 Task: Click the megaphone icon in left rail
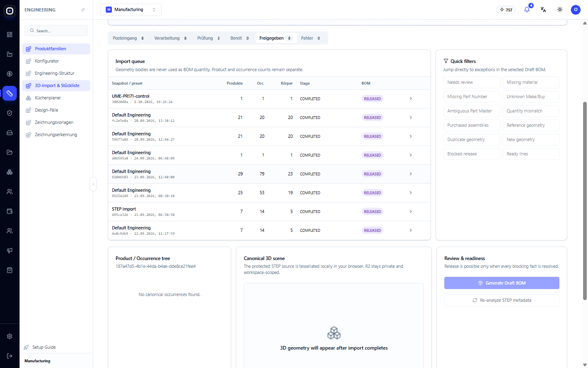pyautogui.click(x=9, y=251)
